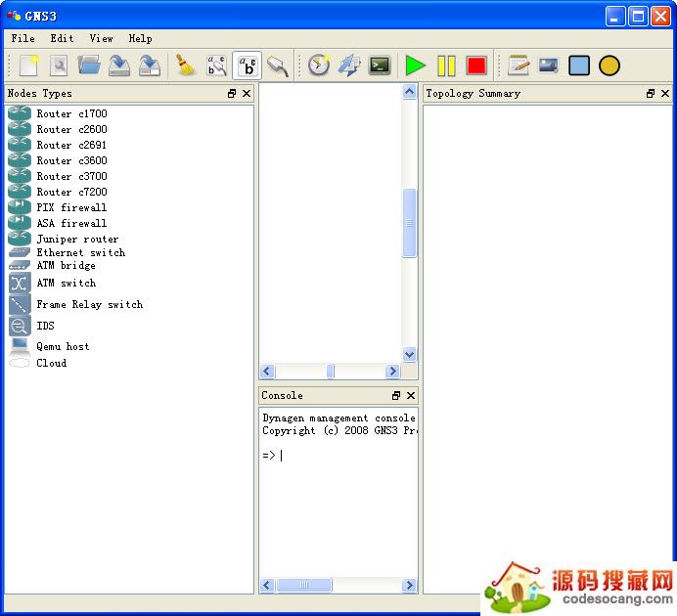
Task: Select Router c7200 in Nodes Types
Action: (71, 192)
